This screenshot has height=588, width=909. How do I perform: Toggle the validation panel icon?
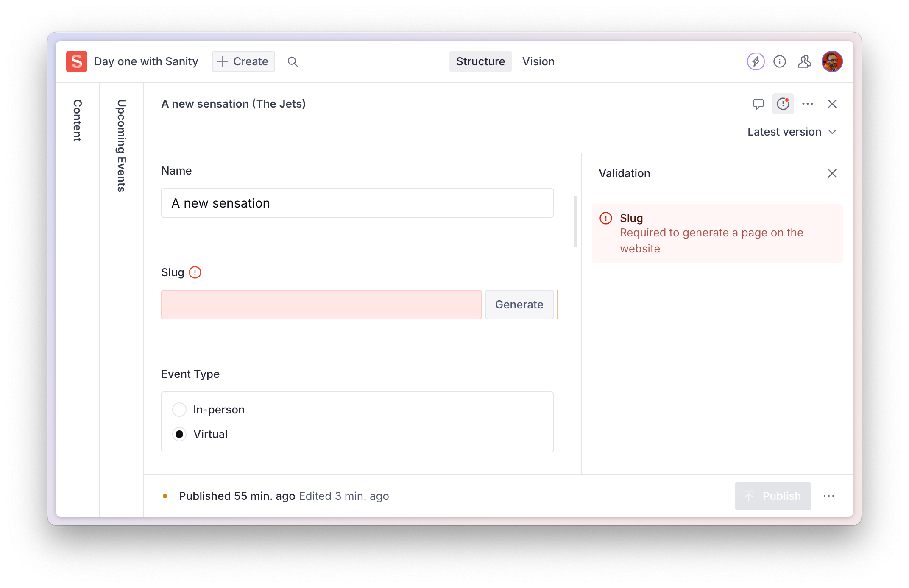783,104
